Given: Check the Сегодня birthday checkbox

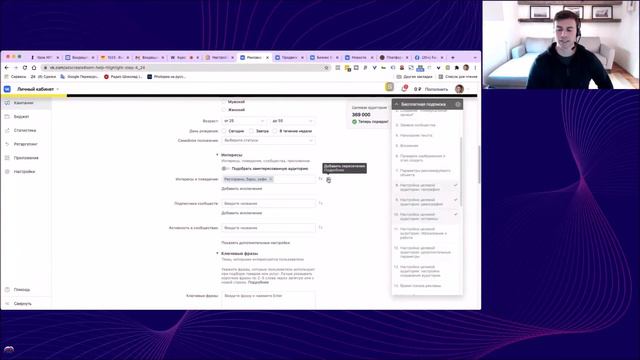Looking at the screenshot, I should [224, 131].
